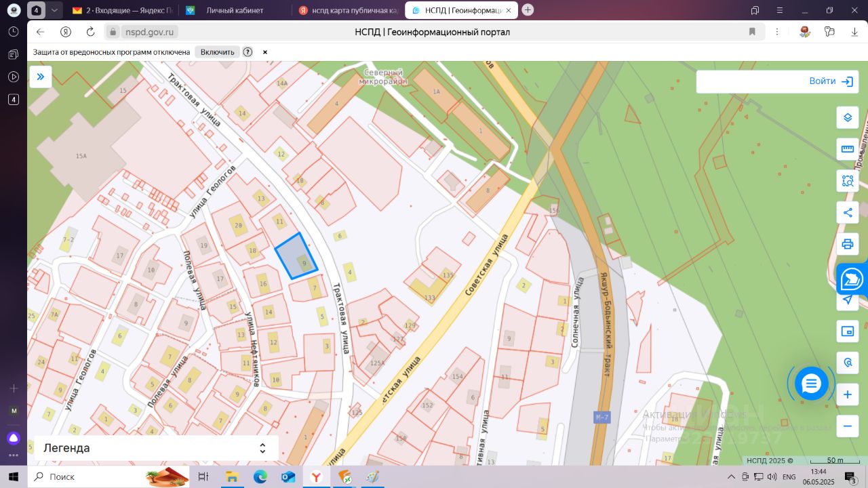This screenshot has width=868, height=488.
Task: Open the mini-map overview tool
Action: click(x=847, y=331)
